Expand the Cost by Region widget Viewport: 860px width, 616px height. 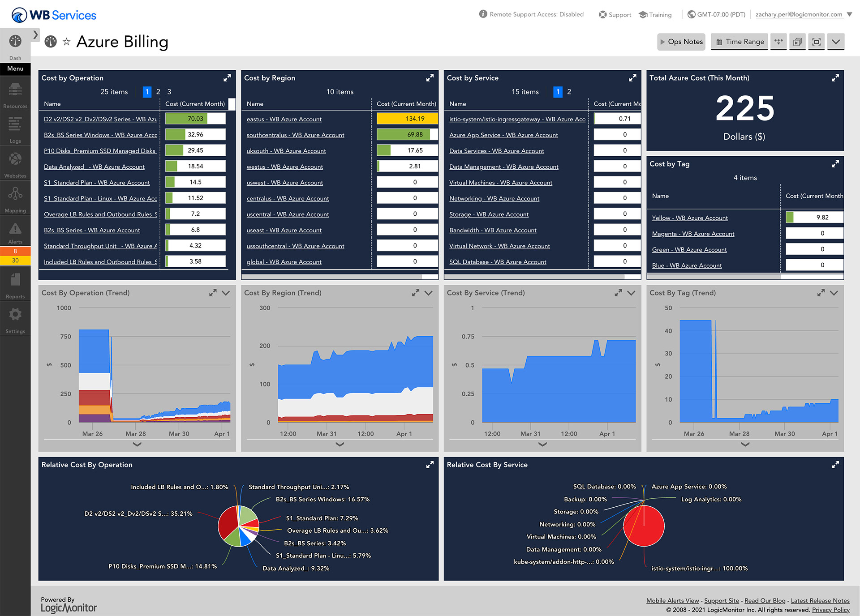[430, 78]
